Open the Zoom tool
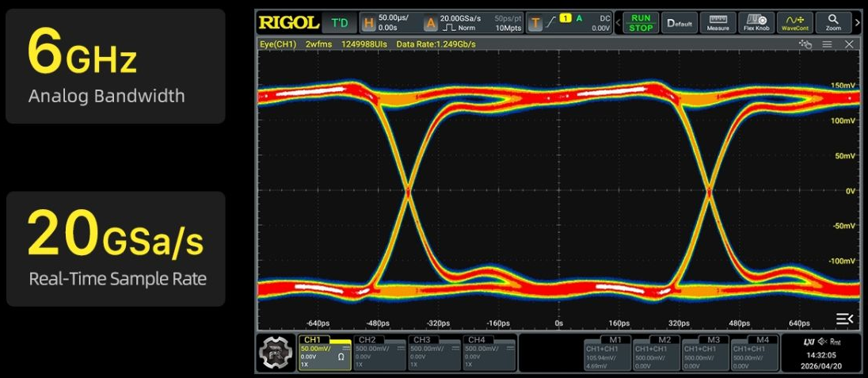 click(x=833, y=23)
